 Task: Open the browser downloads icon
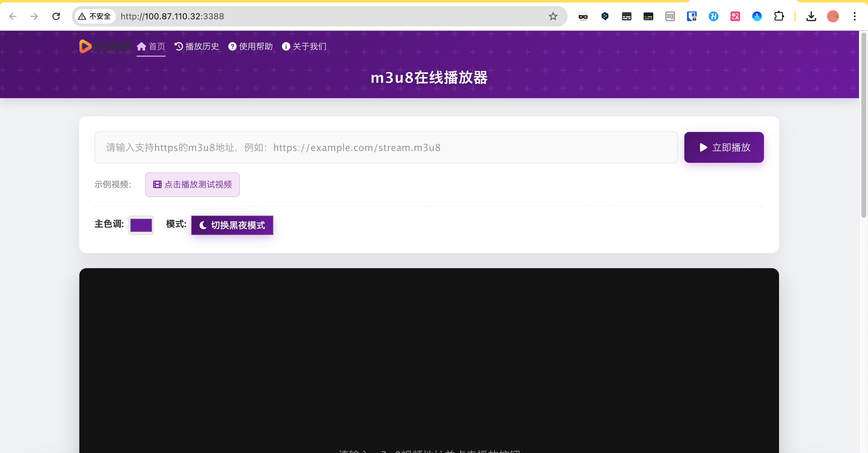(811, 16)
